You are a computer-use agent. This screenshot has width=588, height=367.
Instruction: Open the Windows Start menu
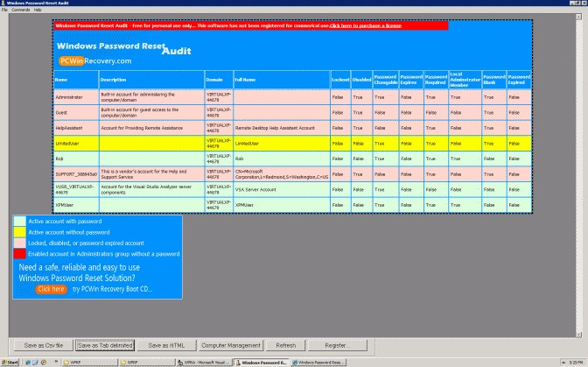(13, 361)
